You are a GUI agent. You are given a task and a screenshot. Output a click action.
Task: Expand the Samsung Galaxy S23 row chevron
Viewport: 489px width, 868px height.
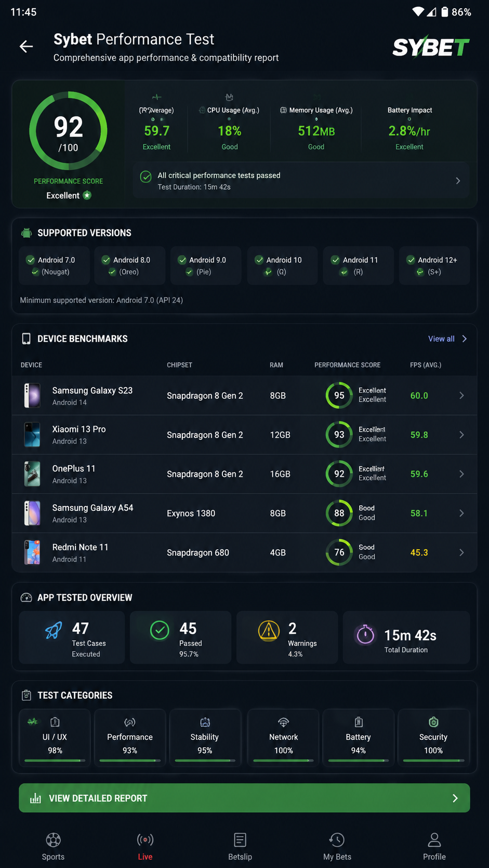point(461,396)
